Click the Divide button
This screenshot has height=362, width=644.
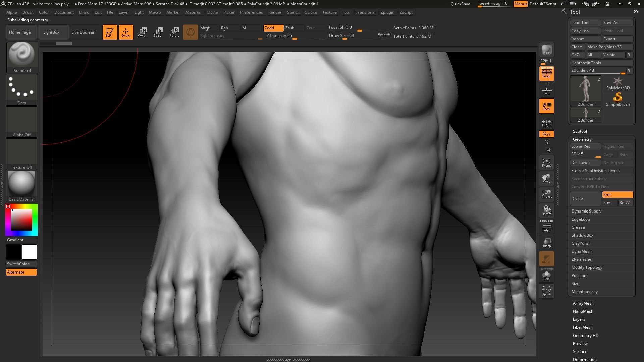585,199
